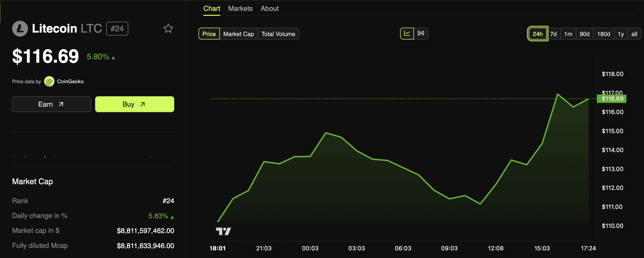The height and width of the screenshot is (258, 644).
Task: Click the Daily change in % label
Action: 40,216
